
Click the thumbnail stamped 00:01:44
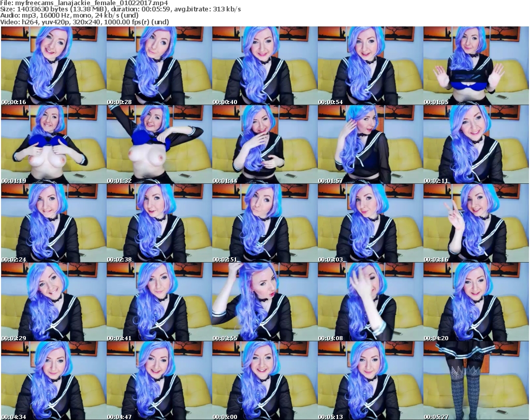[x=264, y=144]
